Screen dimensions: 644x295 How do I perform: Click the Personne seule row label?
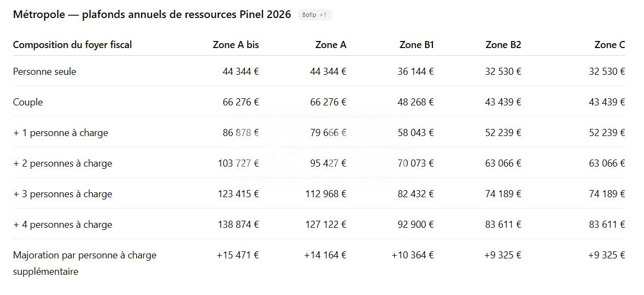[x=44, y=71]
